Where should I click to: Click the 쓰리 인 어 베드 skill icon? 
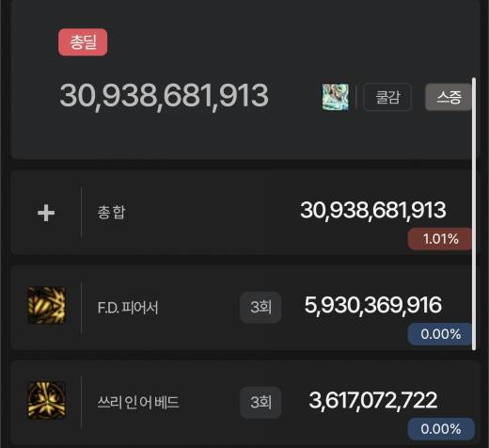tap(47, 401)
